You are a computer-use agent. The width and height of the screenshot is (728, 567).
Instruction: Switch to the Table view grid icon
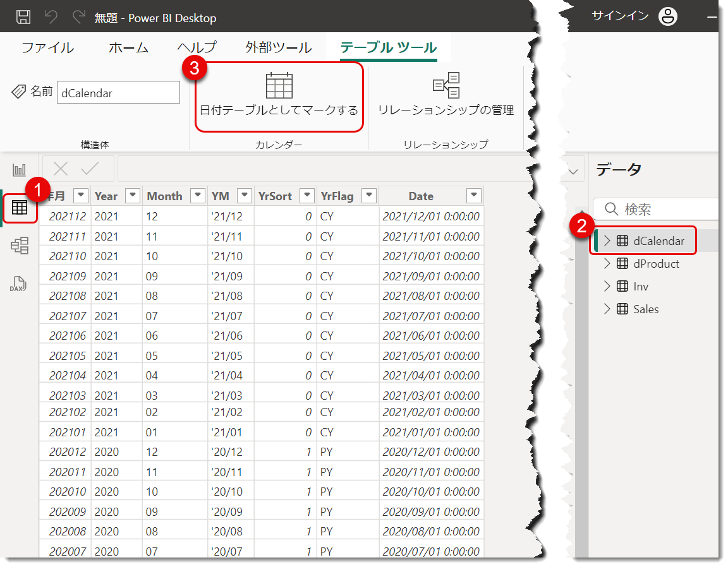point(20,207)
